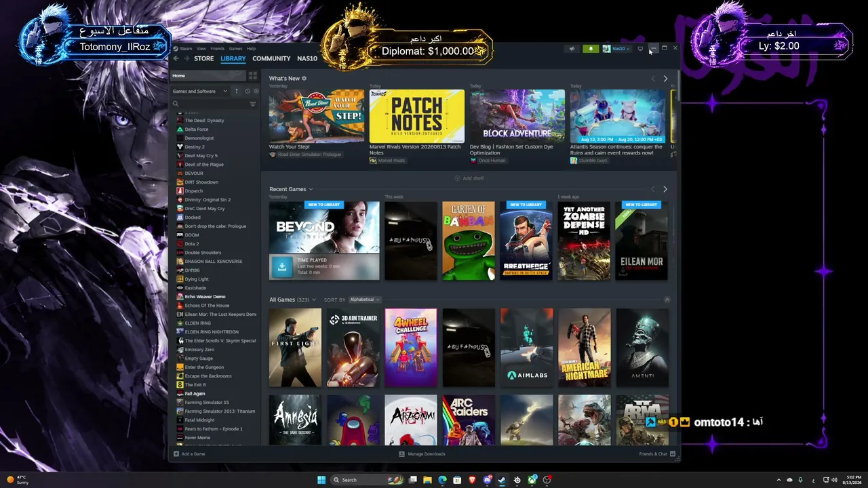This screenshot has width=868, height=488.
Task: Open Friends & Chat icon
Action: click(x=673, y=454)
